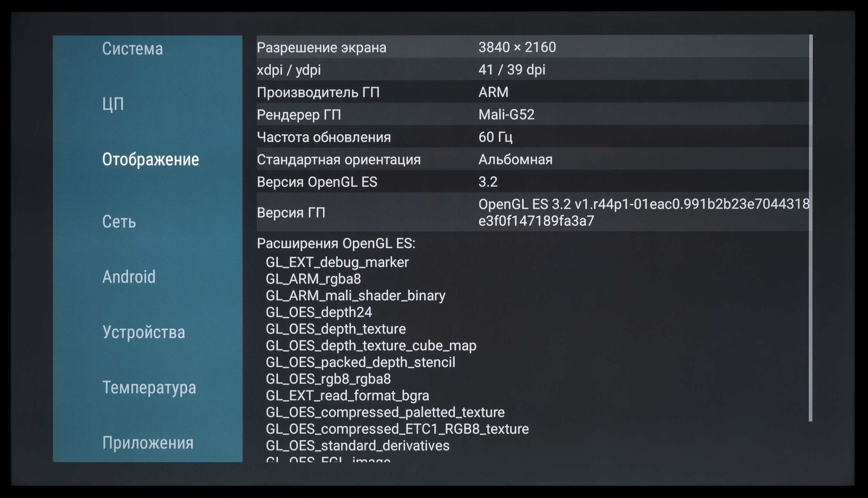The width and height of the screenshot is (868, 498).
Task: Select the Отображение sidebar item
Action: [150, 159]
